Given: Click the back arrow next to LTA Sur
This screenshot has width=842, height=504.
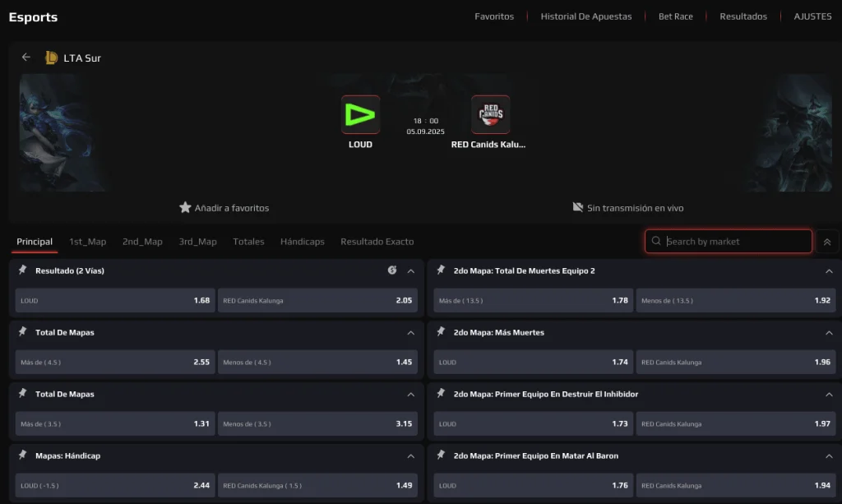Looking at the screenshot, I should pyautogui.click(x=25, y=57).
